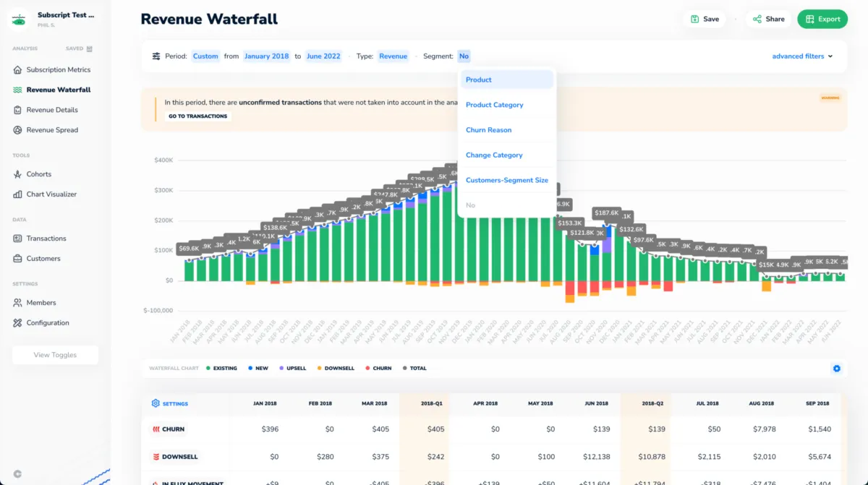Click the blue chart settings gear icon
This screenshot has height=485, width=868.
click(x=836, y=369)
